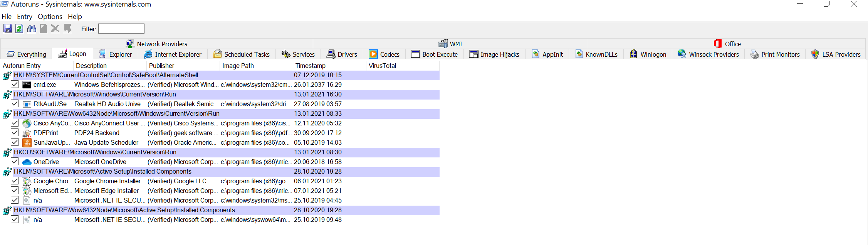
Task: Toggle the SunJavaUpdate entry checkbox
Action: (x=15, y=142)
